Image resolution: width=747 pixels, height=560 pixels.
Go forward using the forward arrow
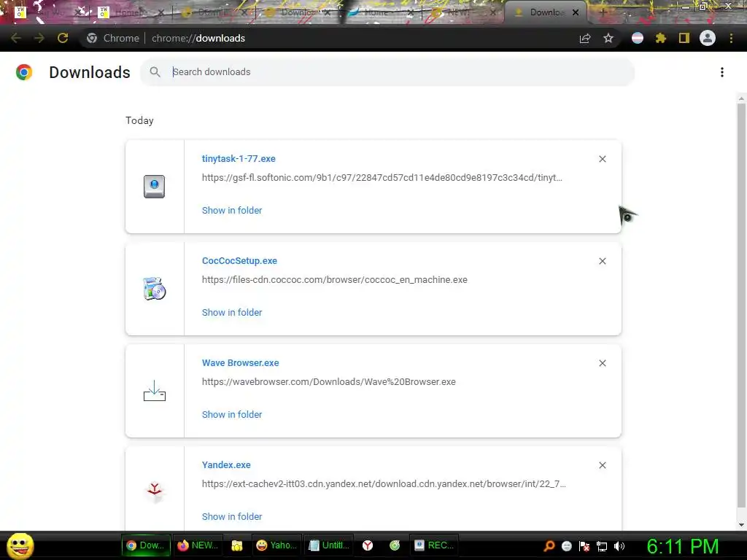coord(39,38)
